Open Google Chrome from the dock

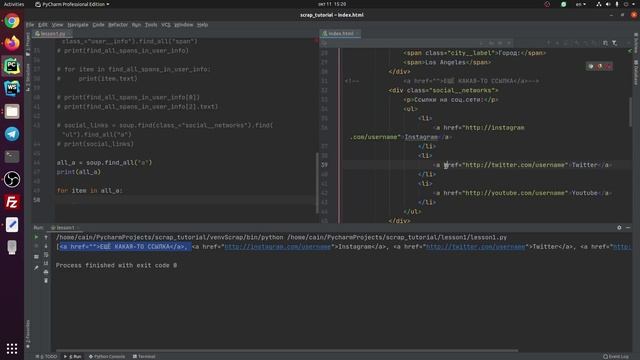click(x=12, y=21)
